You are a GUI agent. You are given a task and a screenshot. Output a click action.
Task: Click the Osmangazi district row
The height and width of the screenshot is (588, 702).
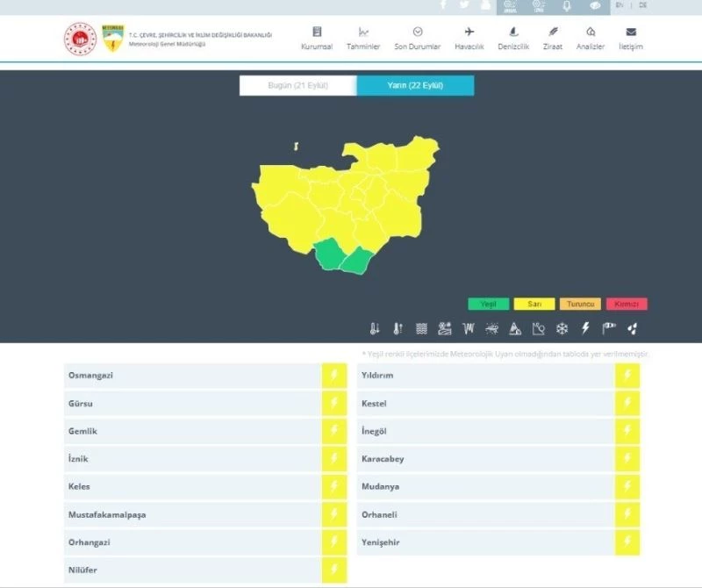[x=193, y=376]
